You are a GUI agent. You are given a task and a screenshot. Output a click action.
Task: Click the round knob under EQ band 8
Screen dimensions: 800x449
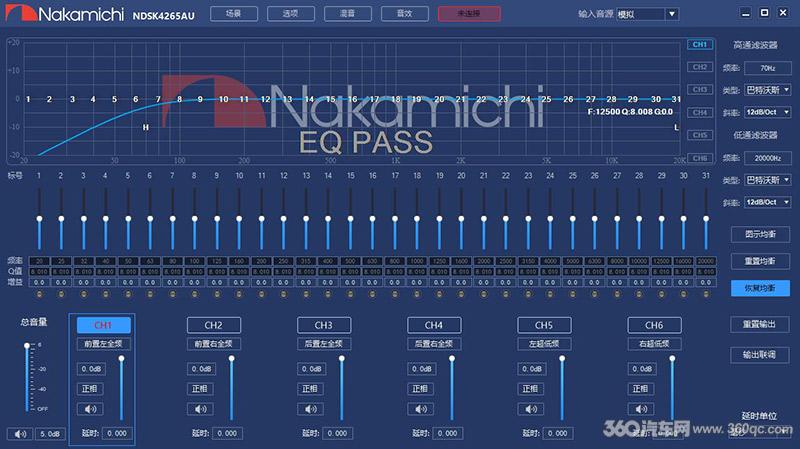[194, 294]
